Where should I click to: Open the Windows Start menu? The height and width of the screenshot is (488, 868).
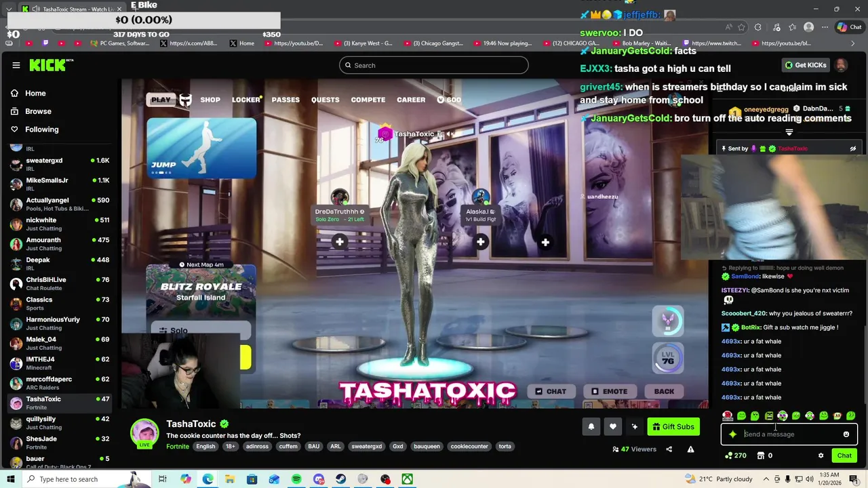click(11, 479)
